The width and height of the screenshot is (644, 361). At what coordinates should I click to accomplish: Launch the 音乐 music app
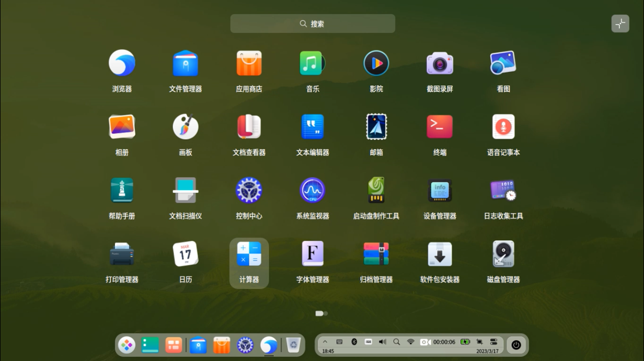pyautogui.click(x=312, y=63)
